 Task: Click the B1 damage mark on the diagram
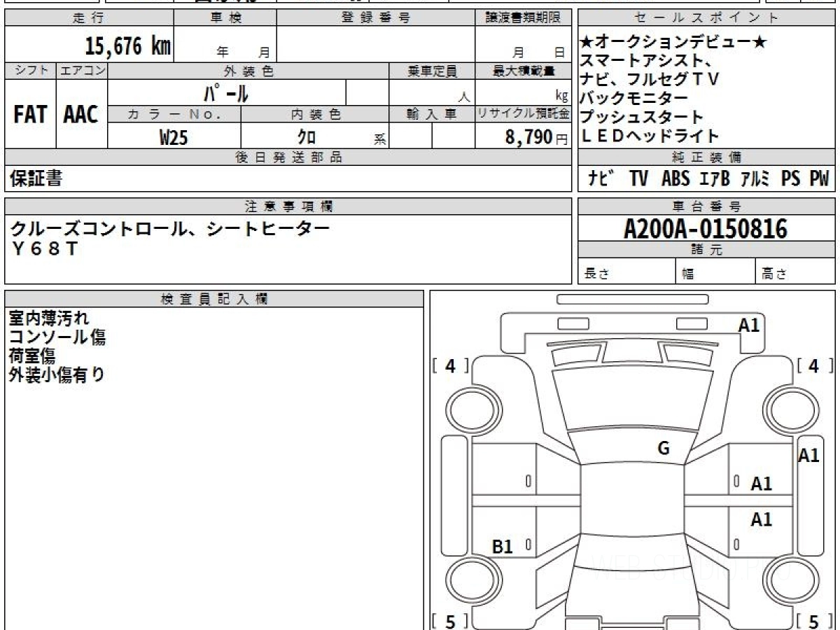click(x=503, y=547)
